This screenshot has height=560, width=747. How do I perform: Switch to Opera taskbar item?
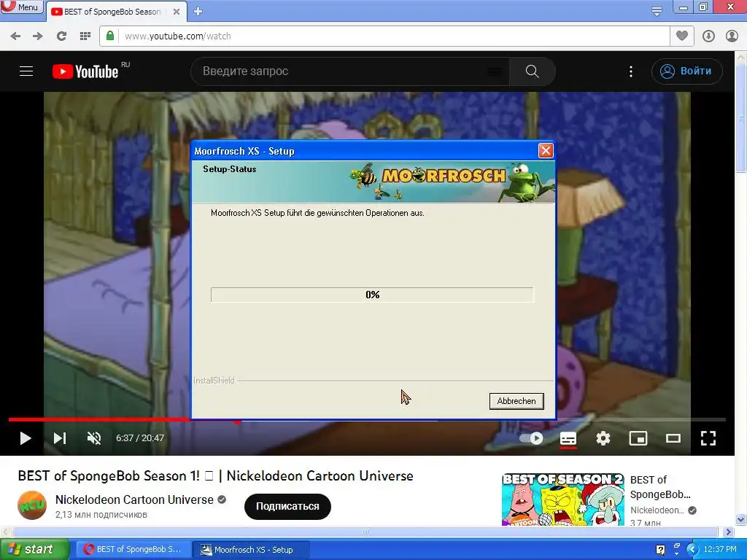(133, 550)
